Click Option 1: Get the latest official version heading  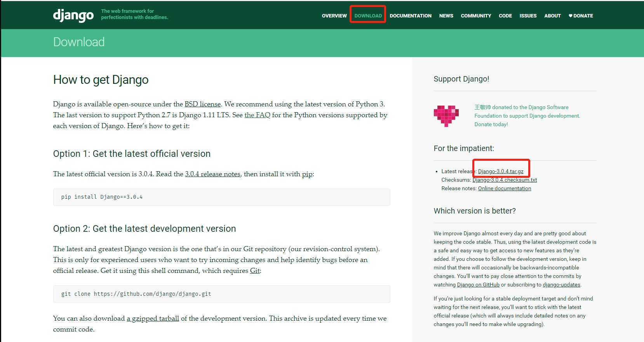[132, 154]
